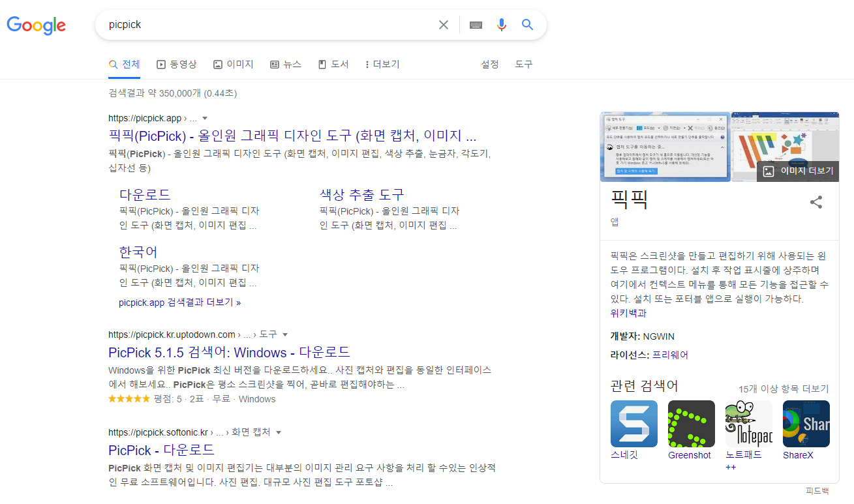Open the PicPick - 다운로드 softonic result
Image resolution: width=854 pixels, height=504 pixels.
pos(162,451)
